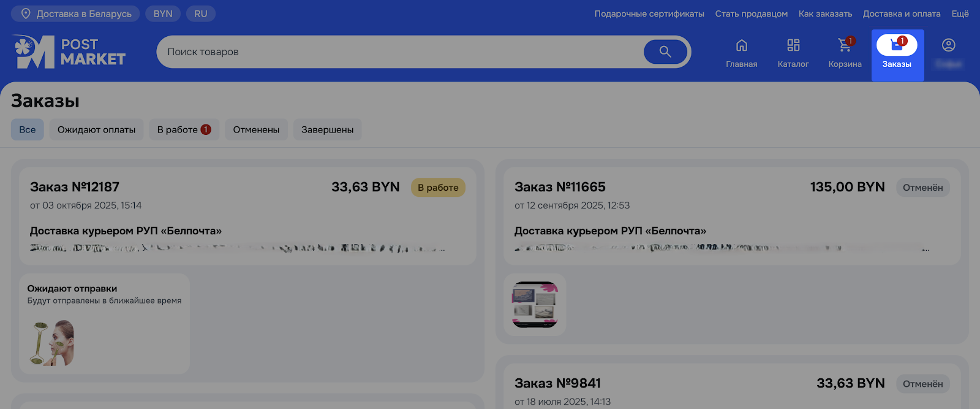The height and width of the screenshot is (409, 980).
Task: Open the Главная home icon
Action: click(741, 46)
